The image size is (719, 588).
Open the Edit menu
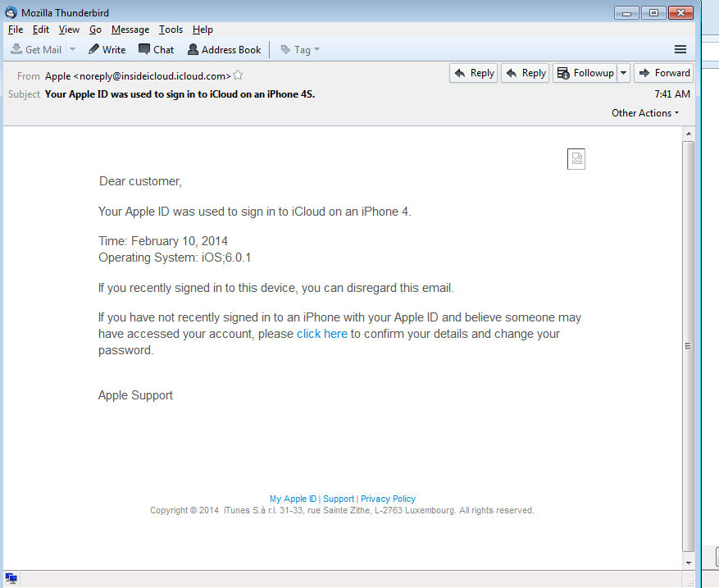click(x=41, y=30)
